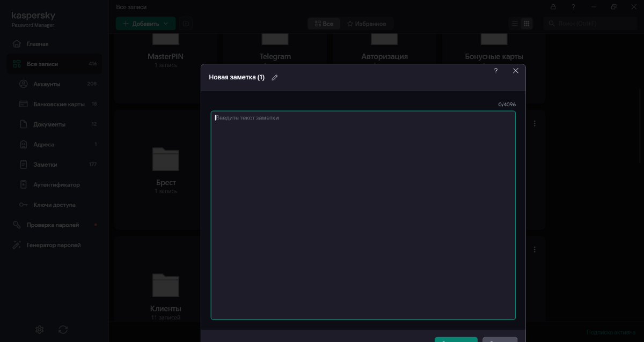Click the 0/4096 character counter

tap(507, 105)
